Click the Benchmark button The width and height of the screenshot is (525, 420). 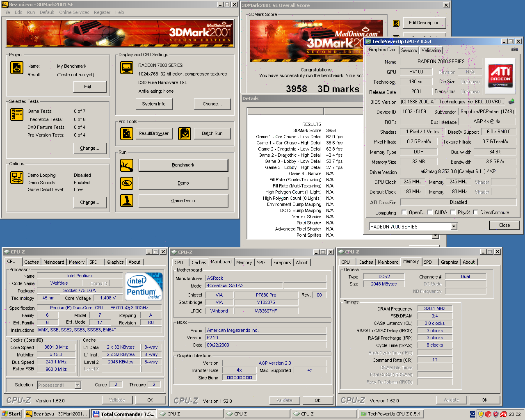[183, 165]
